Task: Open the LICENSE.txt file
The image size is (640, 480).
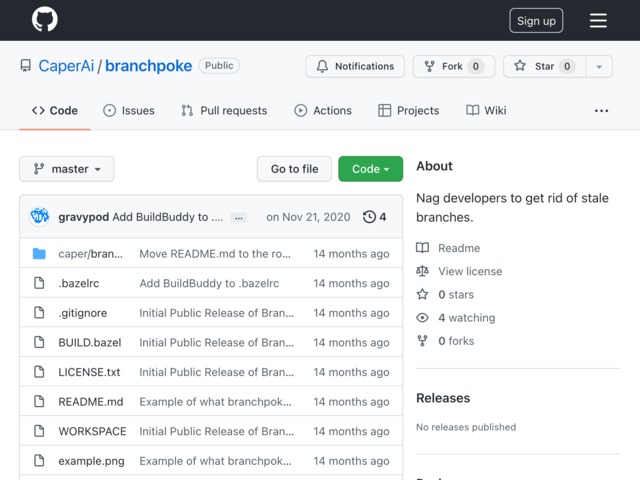Action: 89,372
